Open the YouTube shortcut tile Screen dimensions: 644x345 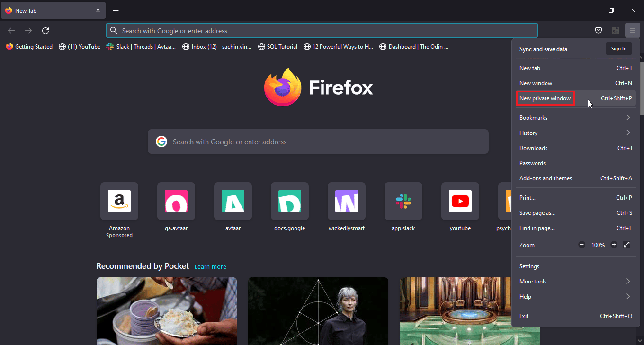point(460,202)
